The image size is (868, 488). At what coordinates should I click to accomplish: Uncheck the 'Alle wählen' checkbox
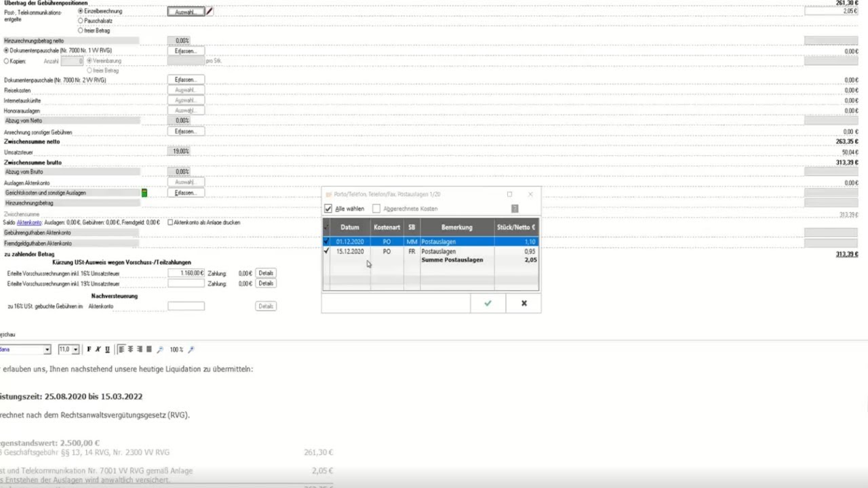[x=328, y=209]
